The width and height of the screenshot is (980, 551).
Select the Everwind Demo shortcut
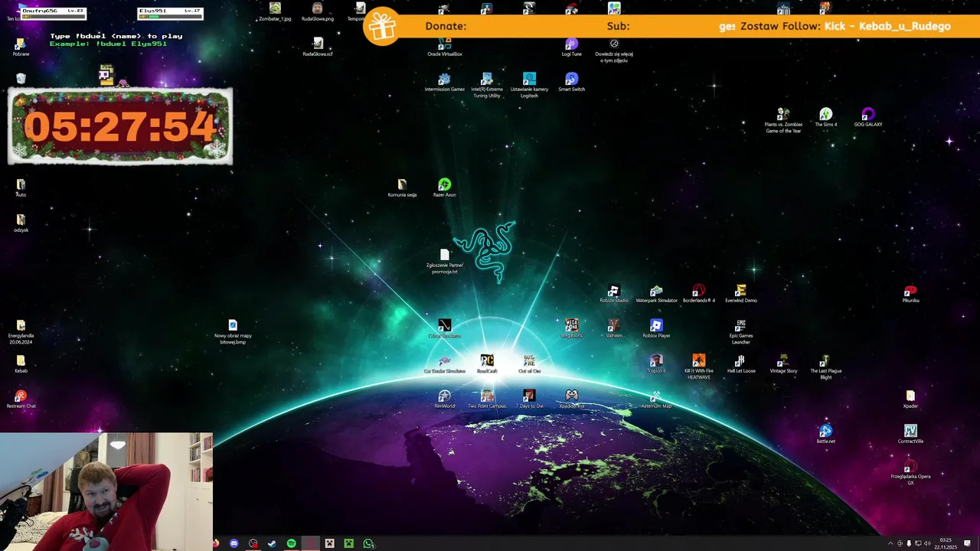740,294
